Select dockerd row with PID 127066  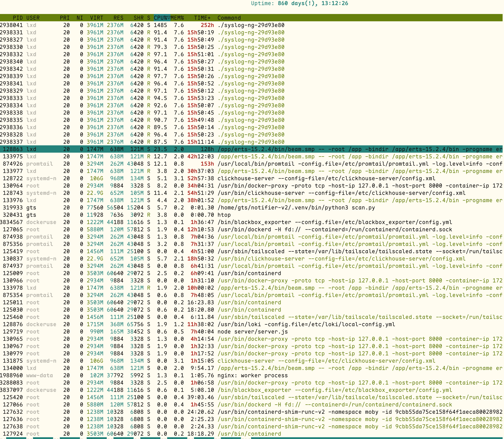(x=251, y=405)
